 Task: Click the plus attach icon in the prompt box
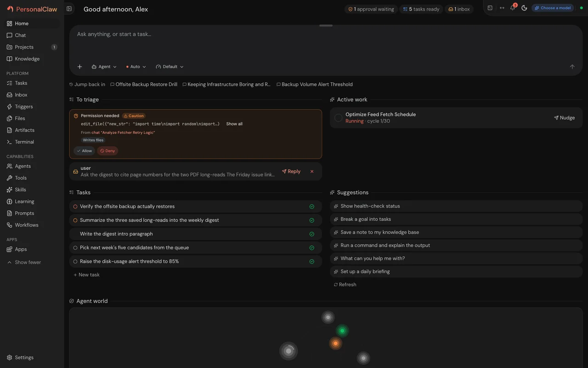coord(79,67)
